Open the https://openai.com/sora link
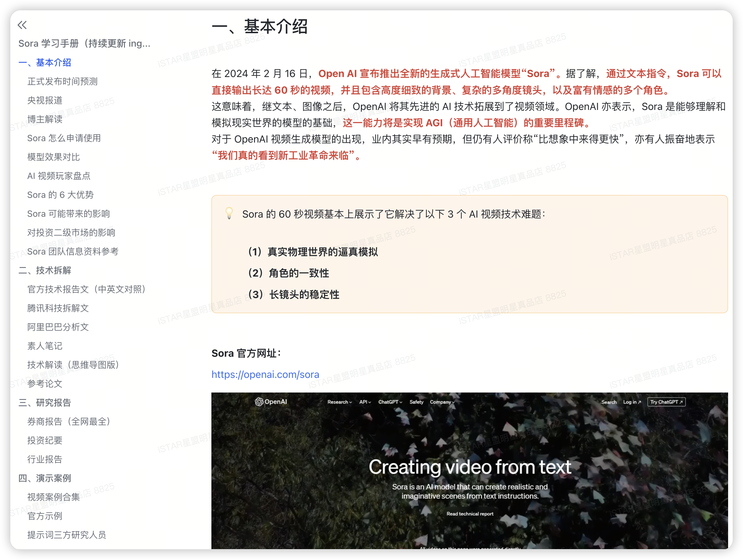The image size is (743, 560). coord(265,374)
